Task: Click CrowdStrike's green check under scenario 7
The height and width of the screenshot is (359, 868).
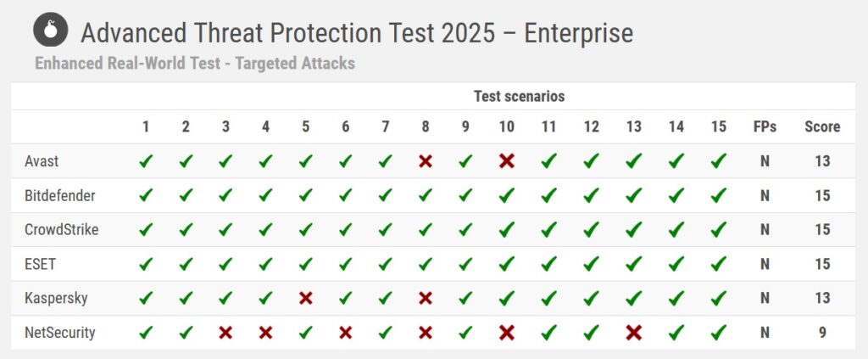Action: tap(386, 230)
